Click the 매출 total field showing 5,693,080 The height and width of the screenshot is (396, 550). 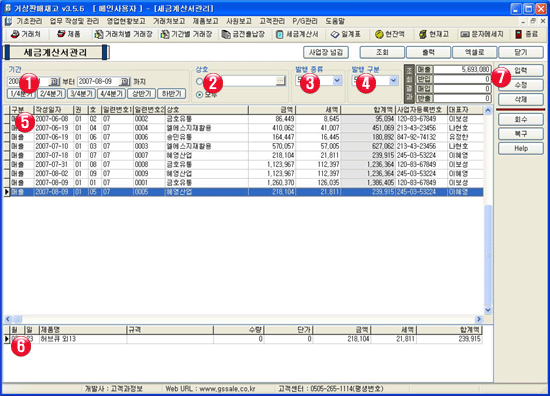tap(462, 69)
